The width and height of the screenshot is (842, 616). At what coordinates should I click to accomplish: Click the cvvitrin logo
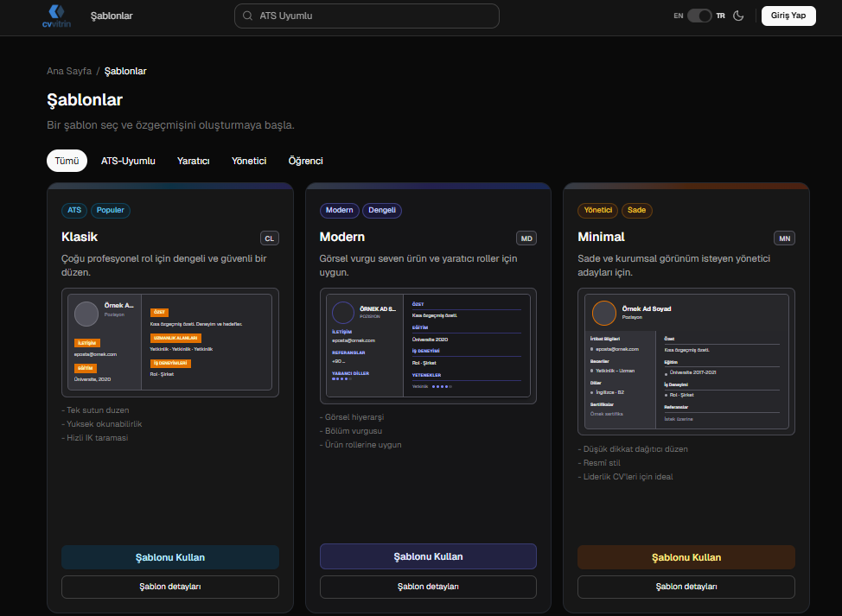click(56, 16)
